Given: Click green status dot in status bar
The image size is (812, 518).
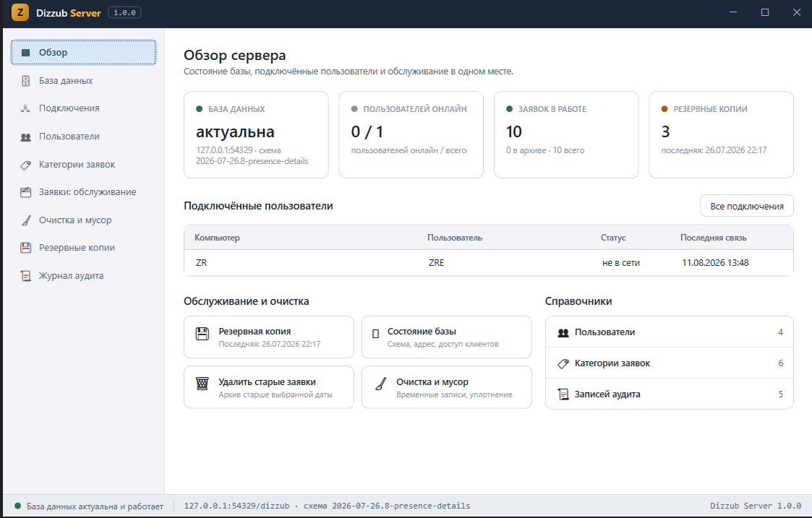Looking at the screenshot, I should point(17,506).
